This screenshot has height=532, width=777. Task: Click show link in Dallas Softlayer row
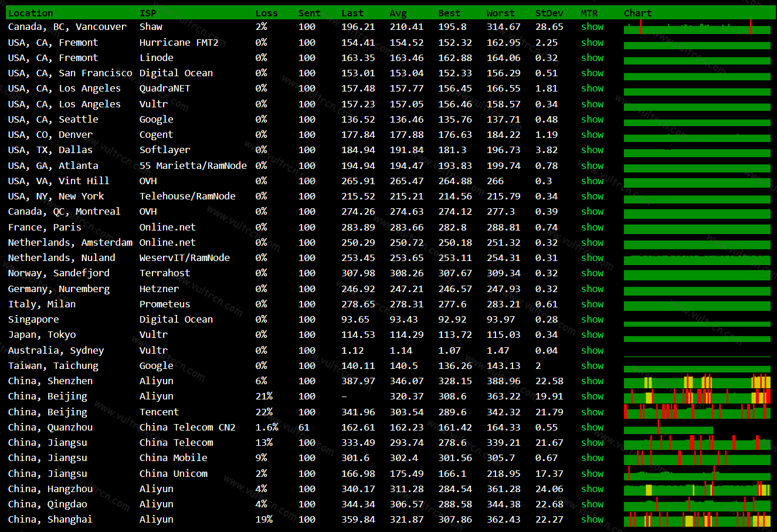pos(592,150)
